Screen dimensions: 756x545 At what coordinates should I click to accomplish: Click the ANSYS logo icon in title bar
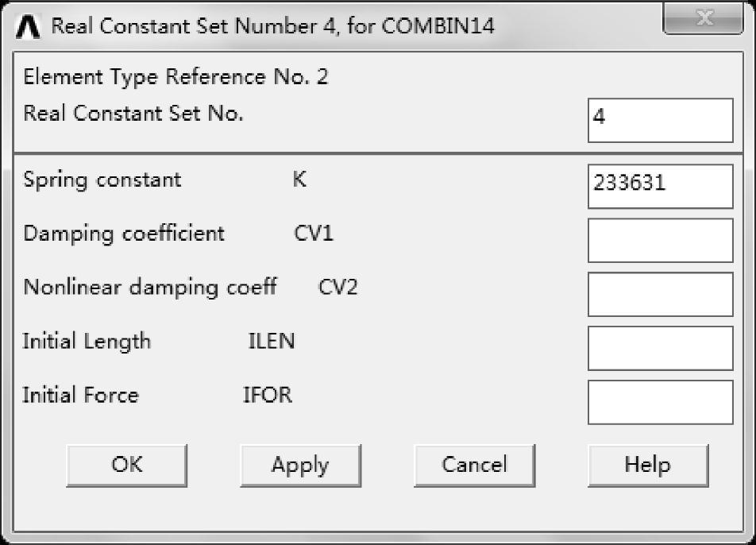(x=31, y=26)
